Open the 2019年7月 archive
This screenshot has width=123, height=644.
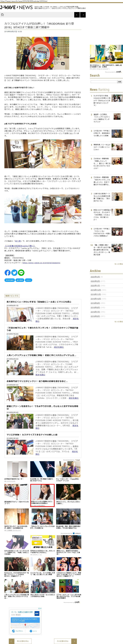tap(95, 312)
